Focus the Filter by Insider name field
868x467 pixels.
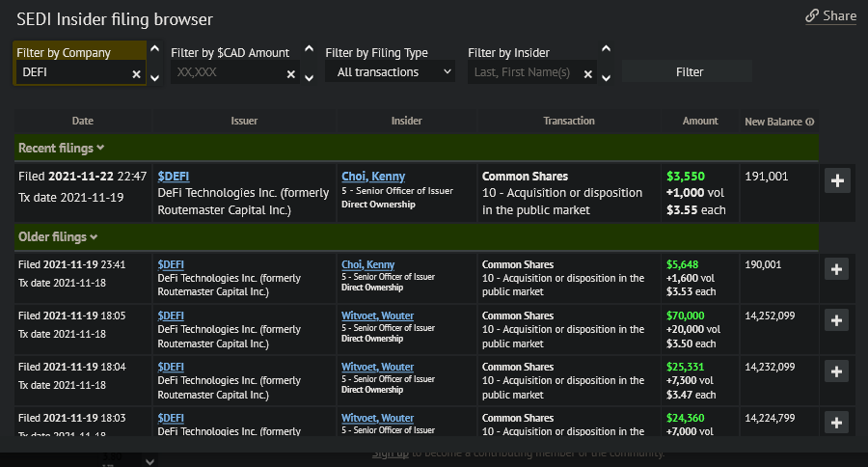524,73
